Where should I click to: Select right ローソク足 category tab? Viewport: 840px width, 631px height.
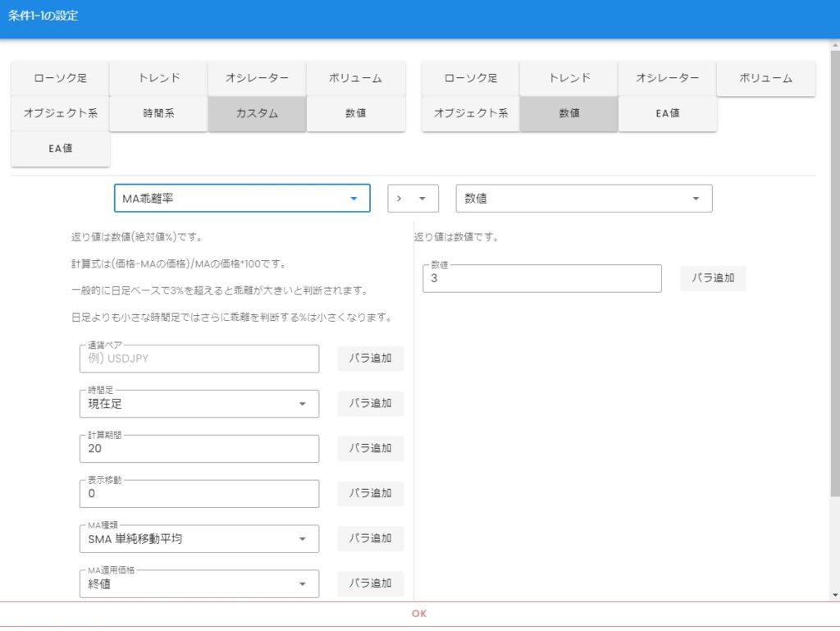tap(470, 78)
